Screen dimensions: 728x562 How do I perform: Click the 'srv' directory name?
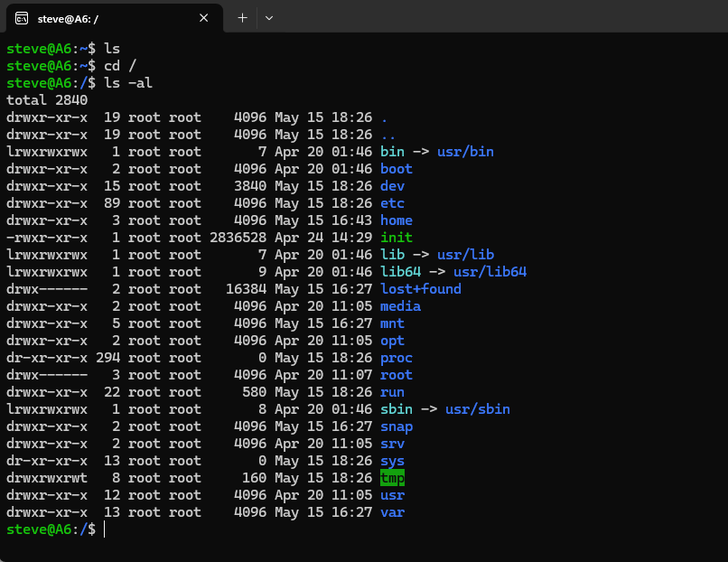[x=392, y=444]
